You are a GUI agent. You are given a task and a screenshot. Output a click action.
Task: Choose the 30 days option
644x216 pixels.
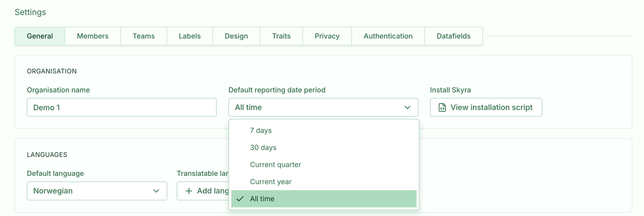324,148
